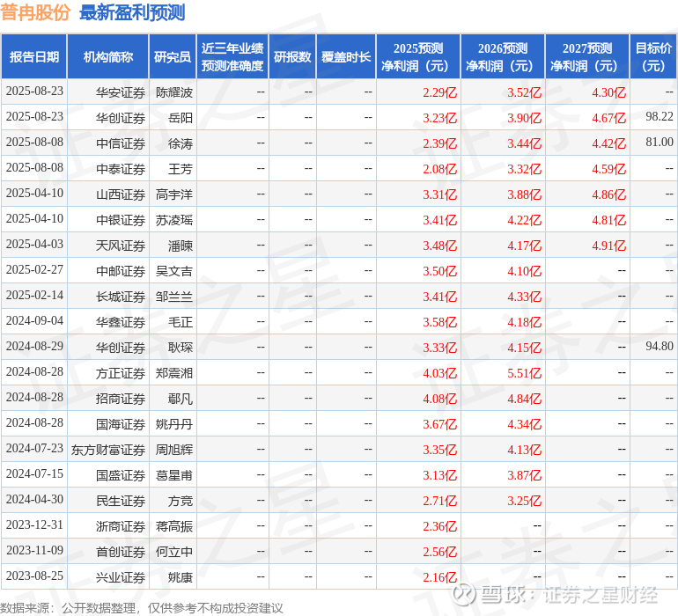Click the 2.71亿 profit value
The height and width of the screenshot is (616, 678).
click(x=439, y=500)
